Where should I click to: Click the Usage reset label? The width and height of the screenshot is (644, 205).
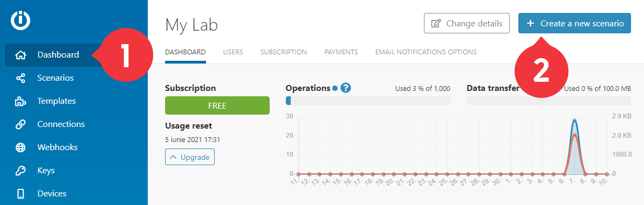coord(189,126)
